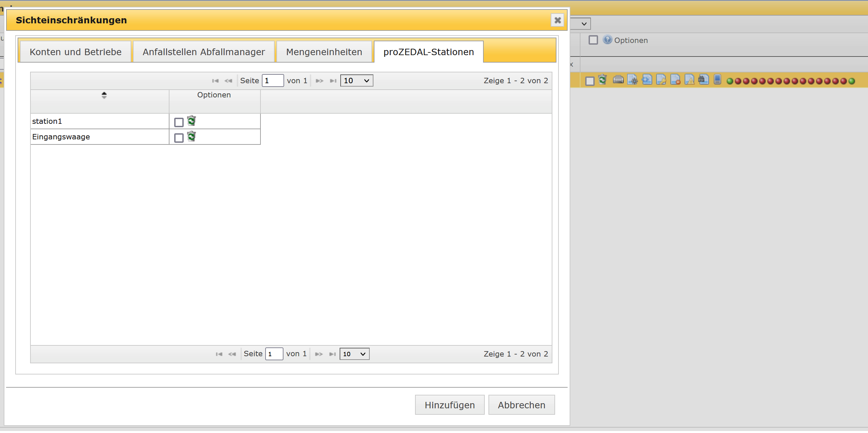
Task: Tick the station1 checkbox
Action: pos(179,122)
